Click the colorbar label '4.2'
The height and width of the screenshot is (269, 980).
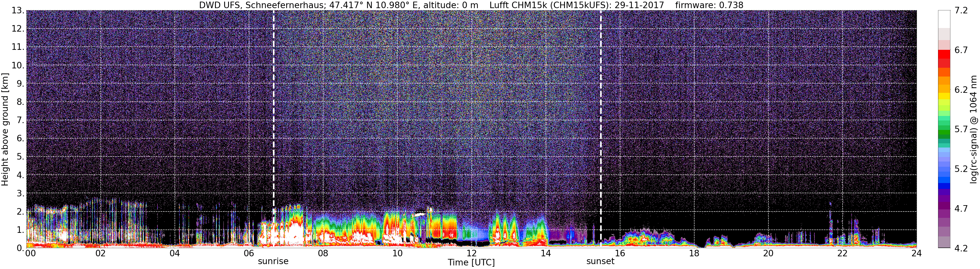(x=961, y=248)
